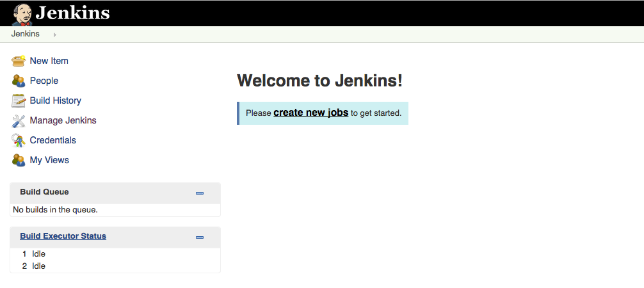Screen dimensions: 644x288
Task: Click the Build History notepad icon
Action: coord(19,100)
